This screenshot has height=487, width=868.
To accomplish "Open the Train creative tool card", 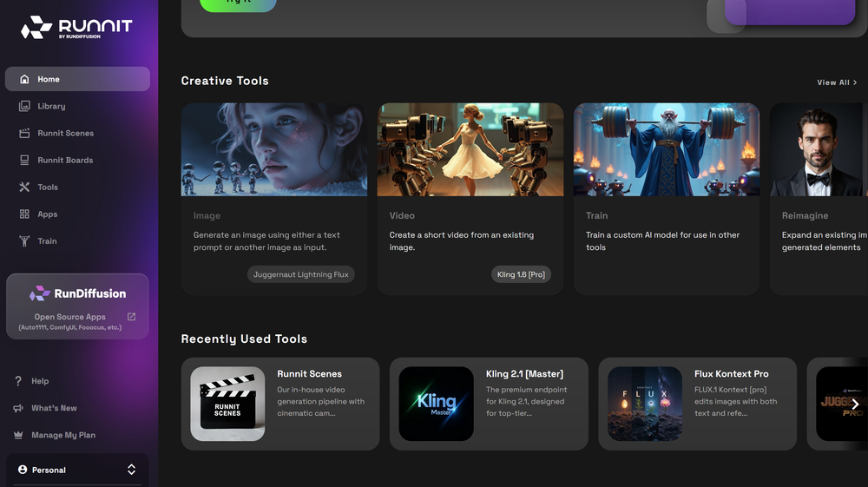I will (666, 199).
